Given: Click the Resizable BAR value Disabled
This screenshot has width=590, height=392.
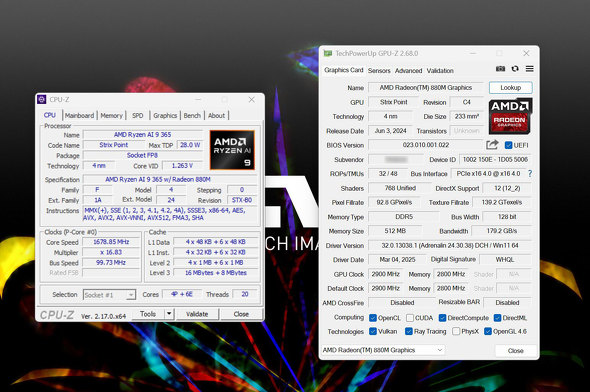Looking at the screenshot, I should (x=507, y=302).
